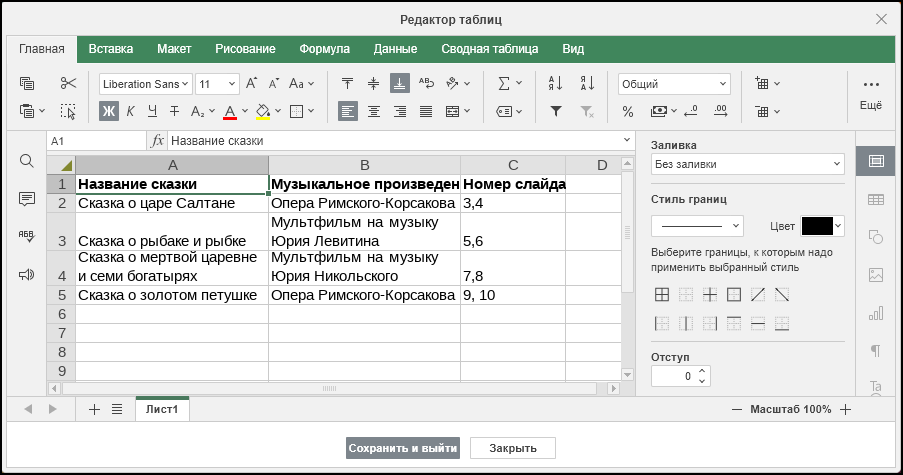The height and width of the screenshot is (475, 903).
Task: Select the Sum function sigma icon
Action: coord(504,83)
